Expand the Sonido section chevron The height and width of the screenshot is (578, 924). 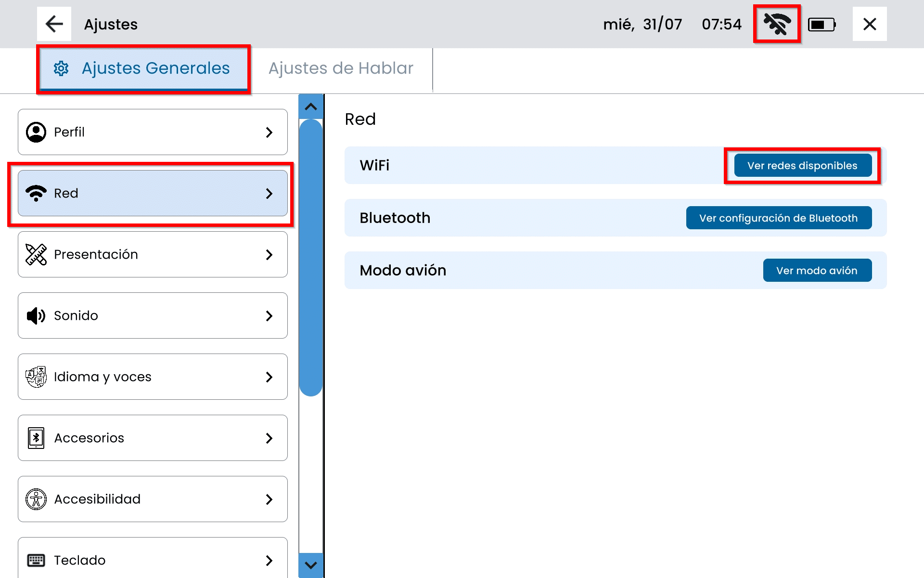coord(269,316)
